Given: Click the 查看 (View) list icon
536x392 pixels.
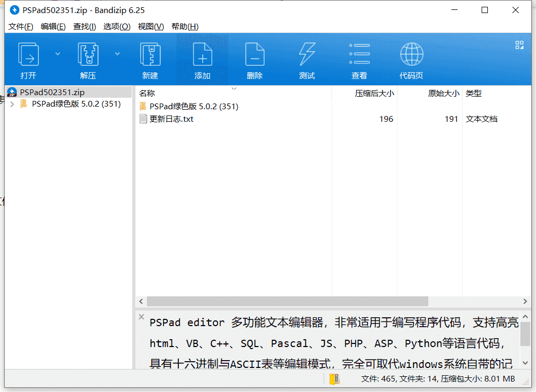Looking at the screenshot, I should pyautogui.click(x=359, y=54).
